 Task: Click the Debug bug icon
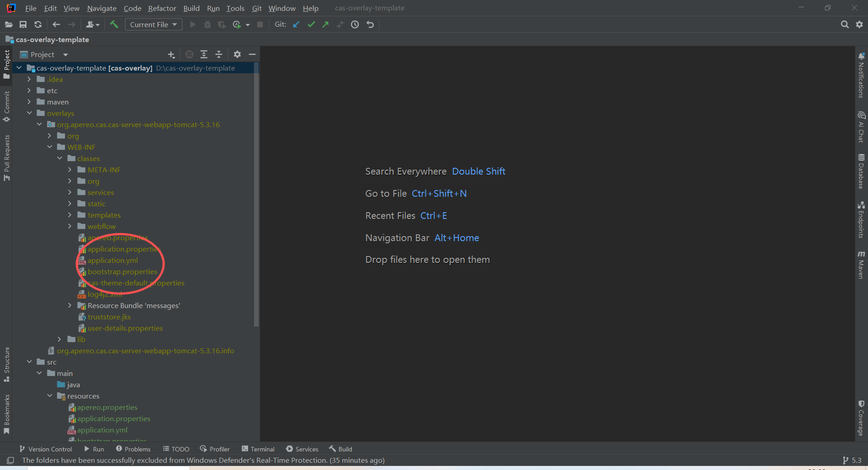[x=208, y=24]
